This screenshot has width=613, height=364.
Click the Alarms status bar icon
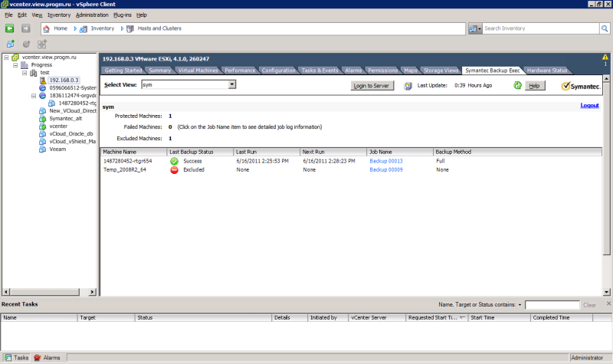coord(37,358)
